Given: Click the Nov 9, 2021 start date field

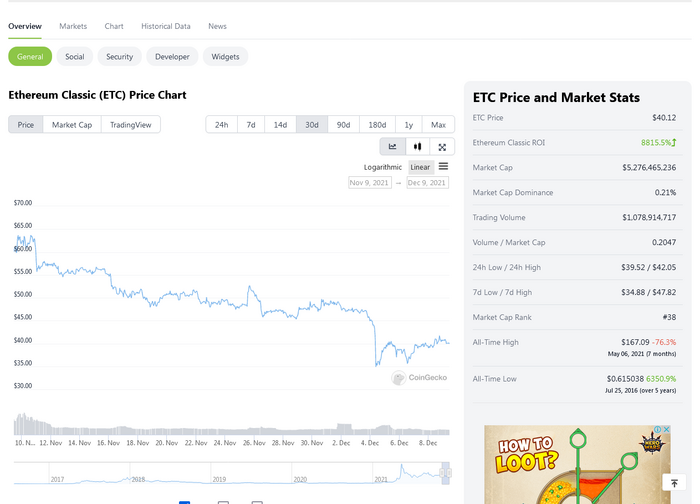Looking at the screenshot, I should (x=369, y=183).
